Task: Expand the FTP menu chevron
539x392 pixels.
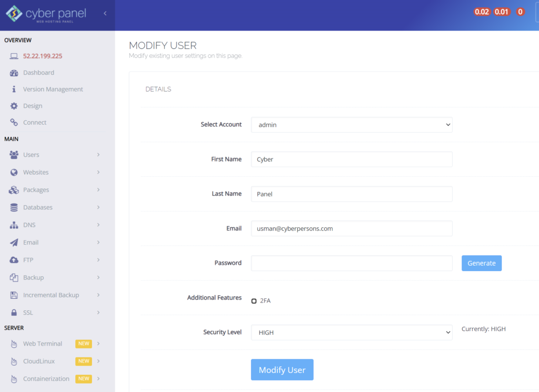Action: pyautogui.click(x=98, y=260)
